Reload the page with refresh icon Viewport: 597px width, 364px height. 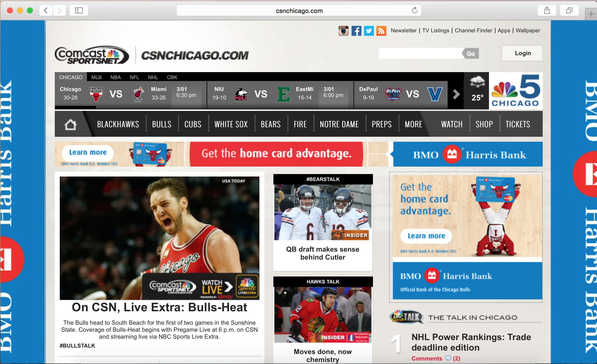tap(415, 10)
